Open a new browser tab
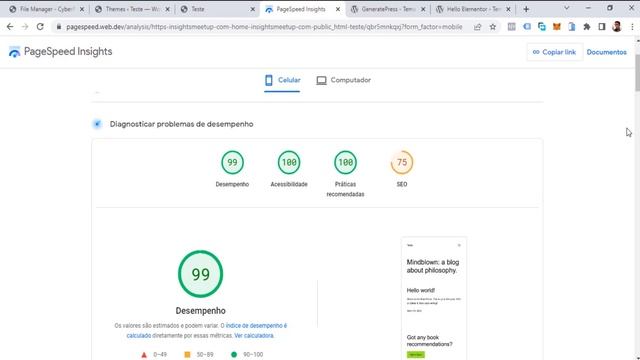Viewport: 640px width, 360px height. pyautogui.click(x=526, y=9)
